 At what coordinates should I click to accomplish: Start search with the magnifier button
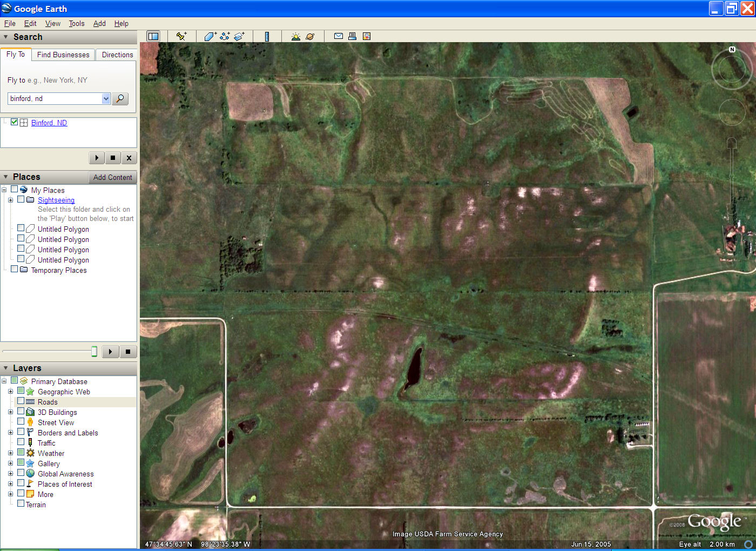[120, 98]
